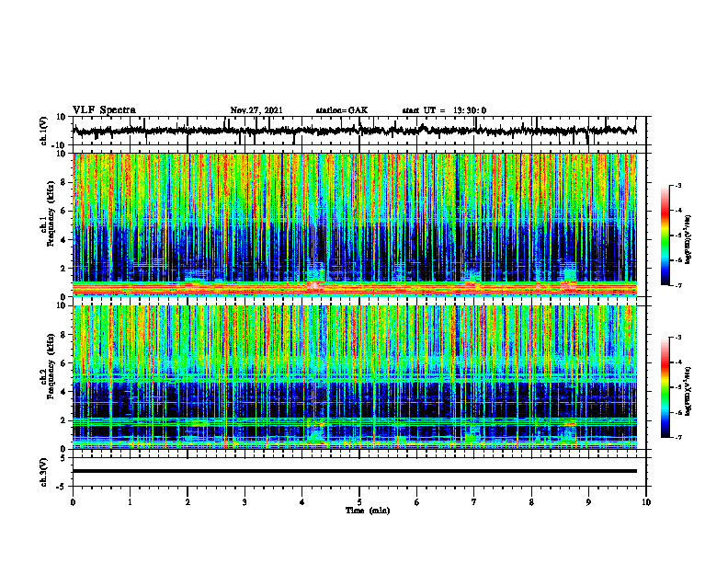Click the ch.3 axis "-5" tick label
Screen dimensions: 728x563
tap(63, 487)
